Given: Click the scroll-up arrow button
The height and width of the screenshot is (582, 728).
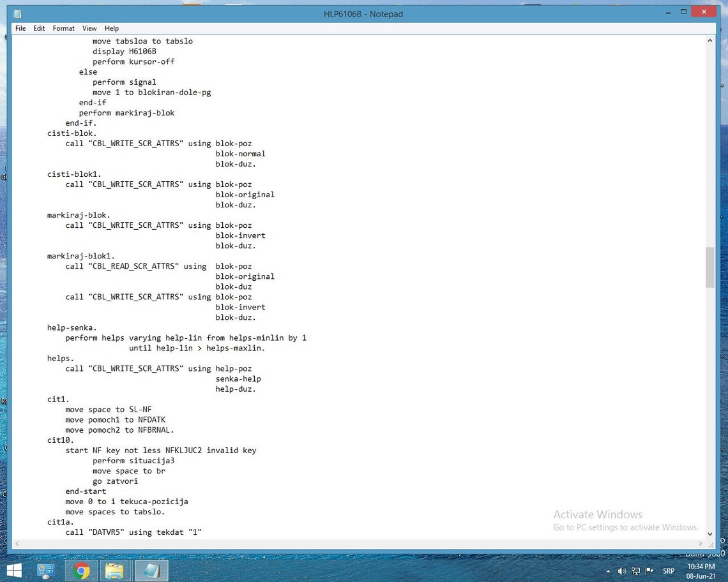Looking at the screenshot, I should click(709, 40).
